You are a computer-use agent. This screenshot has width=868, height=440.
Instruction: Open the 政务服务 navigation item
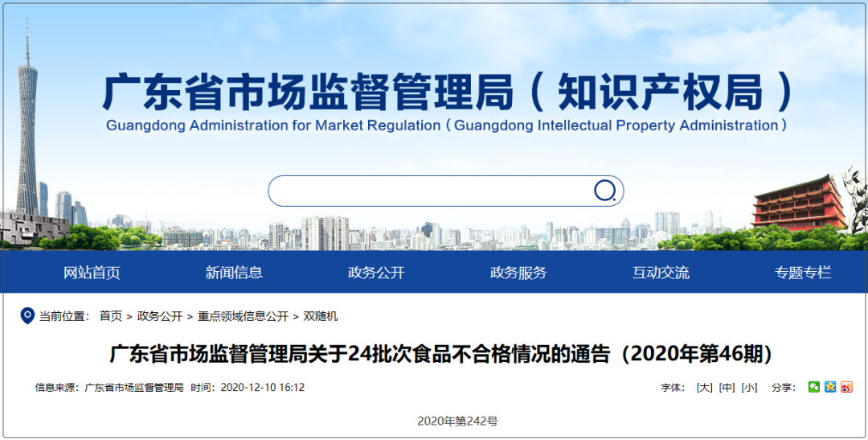tap(518, 272)
